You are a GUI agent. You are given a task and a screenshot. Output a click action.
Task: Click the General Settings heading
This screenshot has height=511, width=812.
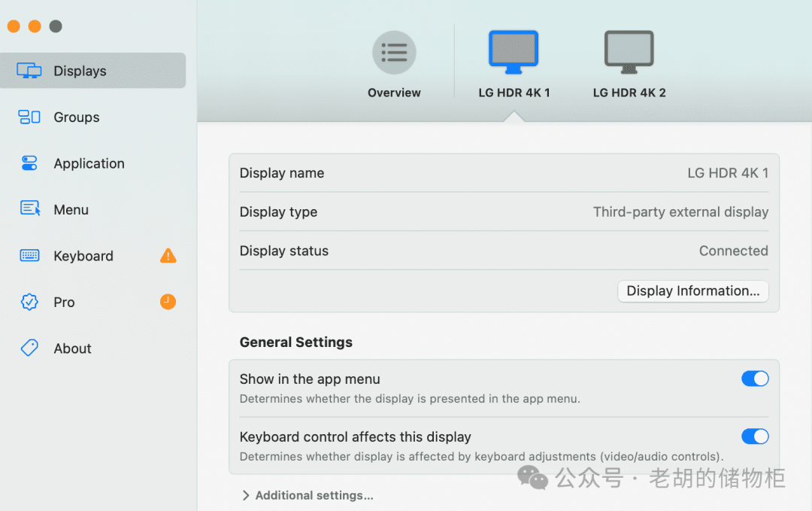[295, 342]
